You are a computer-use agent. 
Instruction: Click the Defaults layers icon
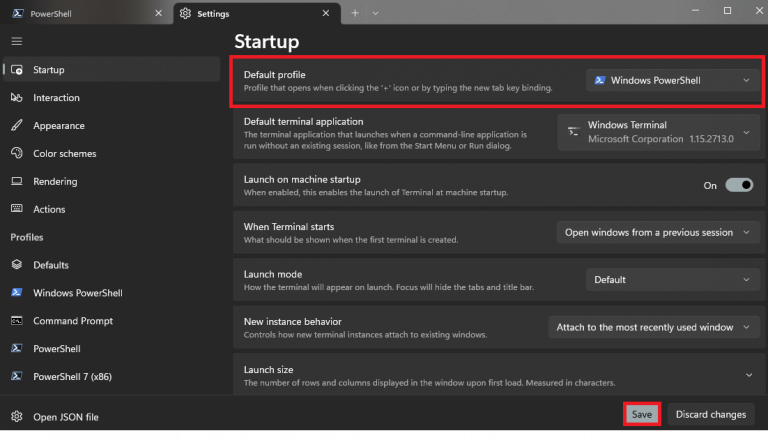pyautogui.click(x=17, y=265)
